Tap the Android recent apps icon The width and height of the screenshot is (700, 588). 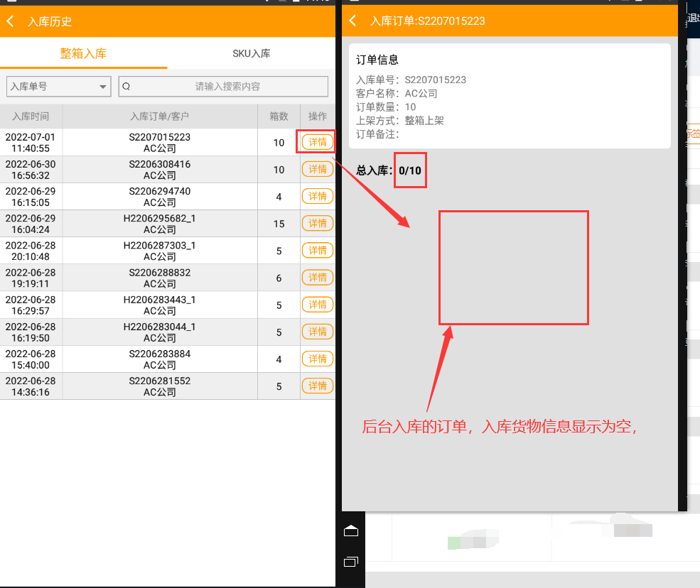point(351,562)
